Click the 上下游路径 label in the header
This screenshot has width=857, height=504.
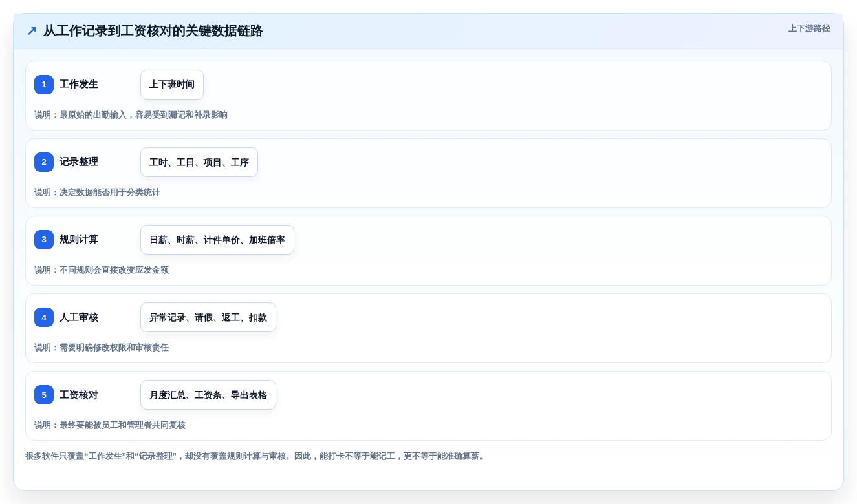[809, 28]
